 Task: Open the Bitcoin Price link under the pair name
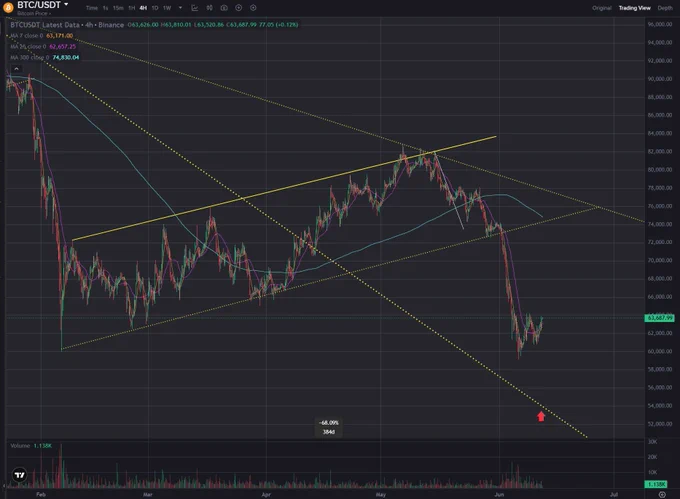(x=34, y=13)
